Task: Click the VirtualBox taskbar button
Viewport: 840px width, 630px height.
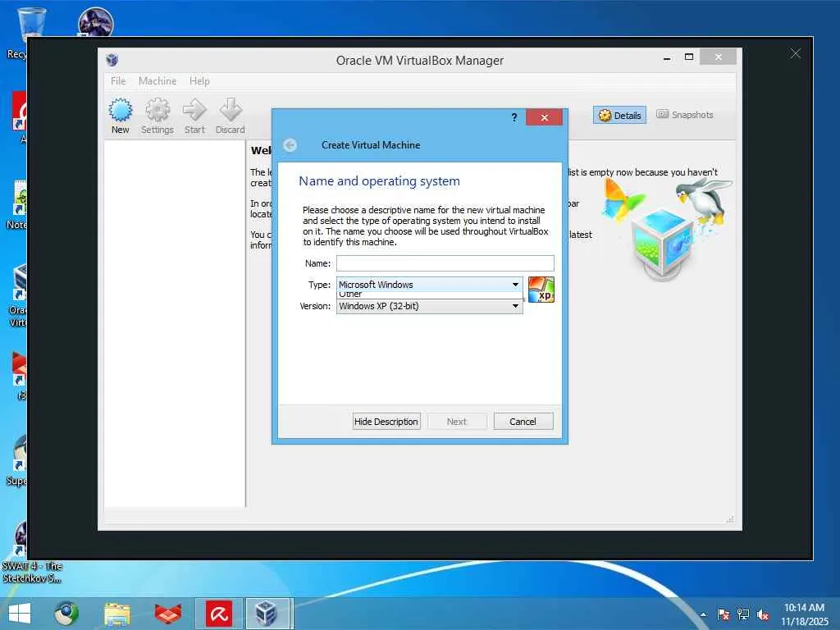Action: tap(269, 614)
